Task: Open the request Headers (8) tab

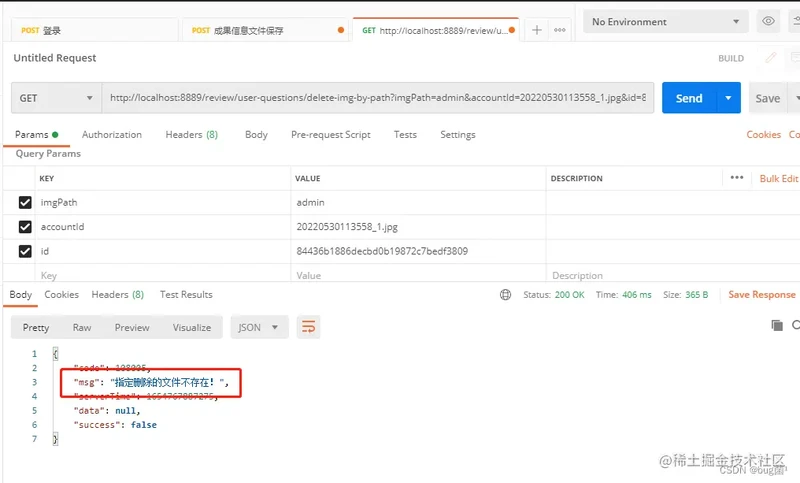Action: point(191,135)
